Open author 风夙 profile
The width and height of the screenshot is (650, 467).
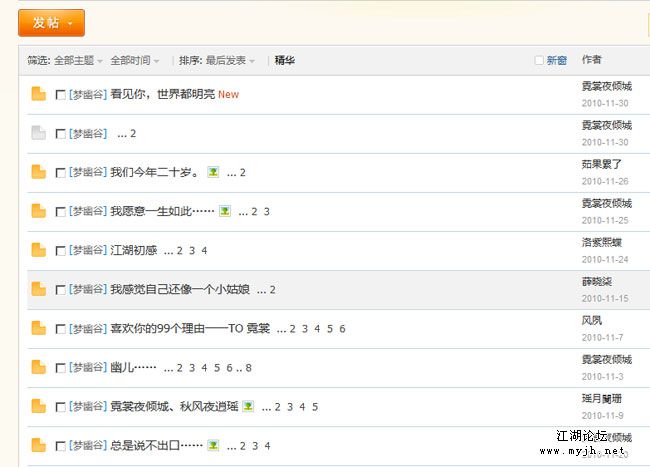click(x=592, y=320)
